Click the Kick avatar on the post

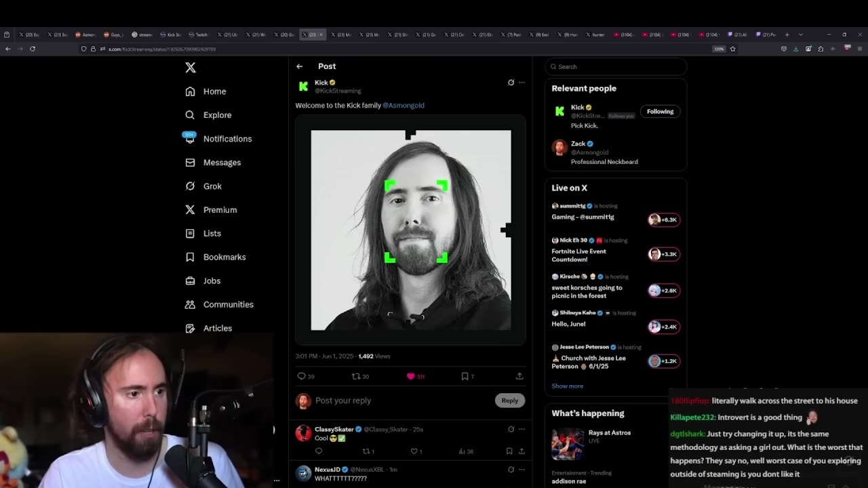point(303,86)
